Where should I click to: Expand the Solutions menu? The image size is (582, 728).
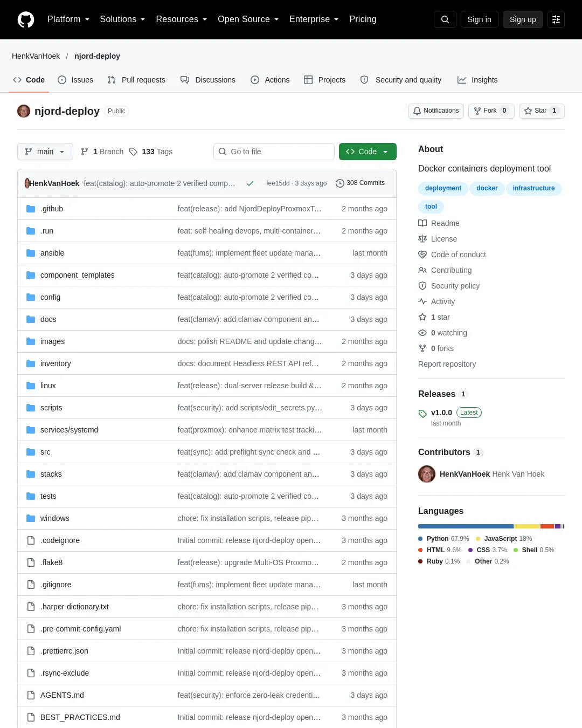(122, 19)
